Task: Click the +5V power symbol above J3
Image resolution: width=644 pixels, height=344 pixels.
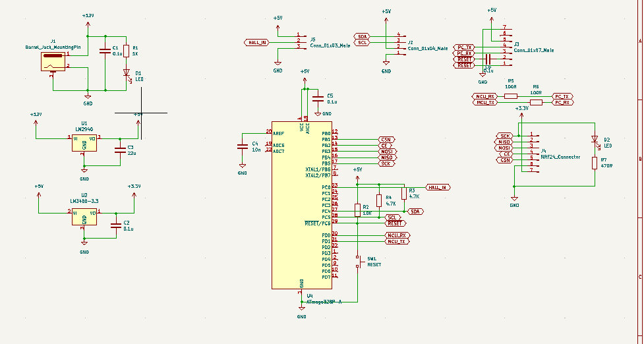Action: click(x=492, y=16)
